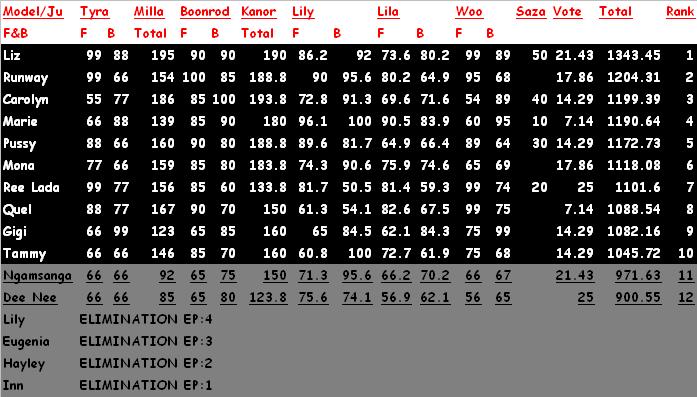Click the underlined "Dee Nee" name
Image resolution: width=697 pixels, height=397 pixels.
30,297
